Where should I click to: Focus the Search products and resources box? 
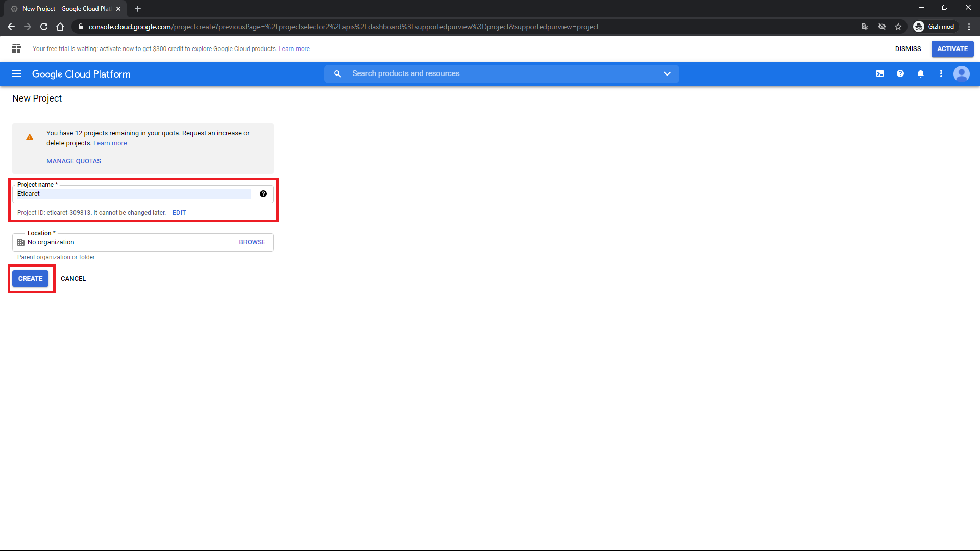pyautogui.click(x=501, y=74)
